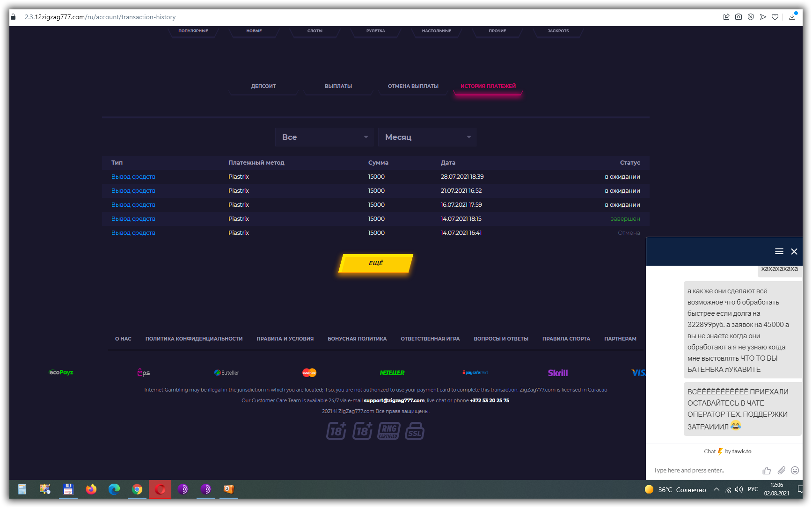
Task: Open Google Chrome from the taskbar
Action: [x=137, y=489]
